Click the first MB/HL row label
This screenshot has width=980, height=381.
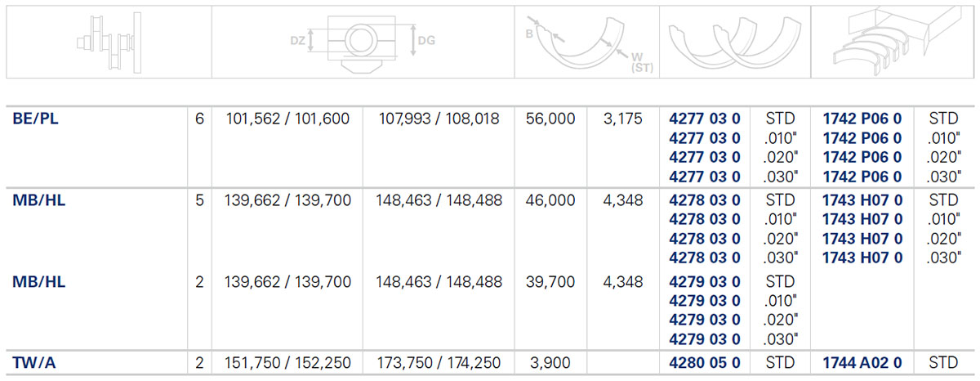coord(38,199)
